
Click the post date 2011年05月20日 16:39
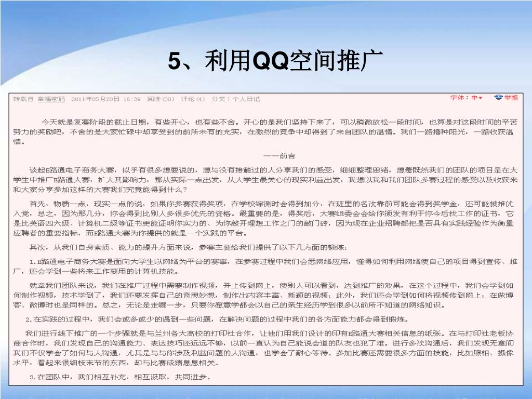[106, 99]
